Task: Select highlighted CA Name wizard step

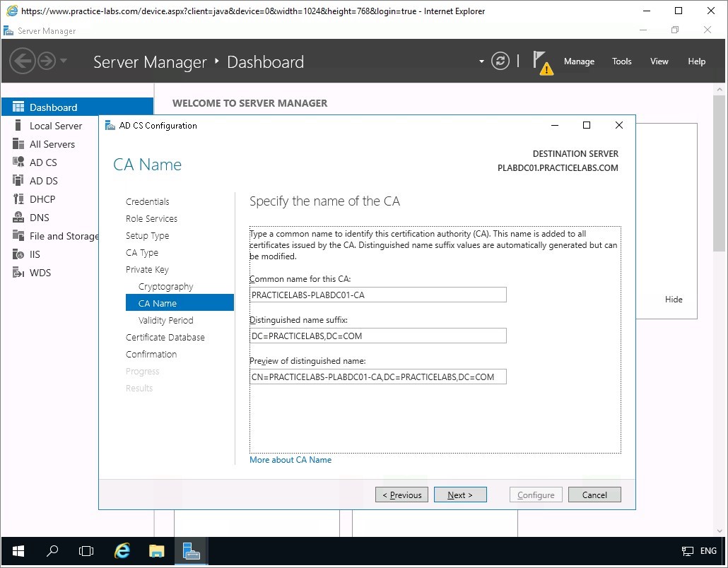Action: pos(180,303)
